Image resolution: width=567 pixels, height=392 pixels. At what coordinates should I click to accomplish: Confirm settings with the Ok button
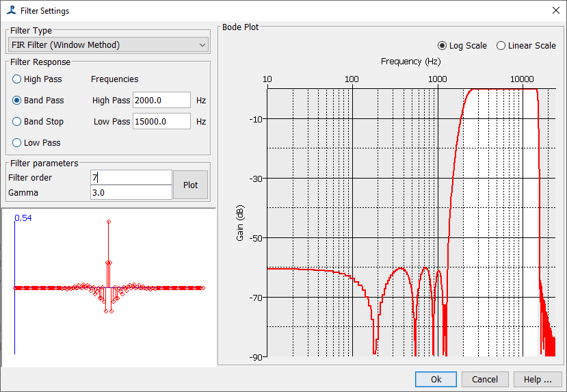pos(436,379)
